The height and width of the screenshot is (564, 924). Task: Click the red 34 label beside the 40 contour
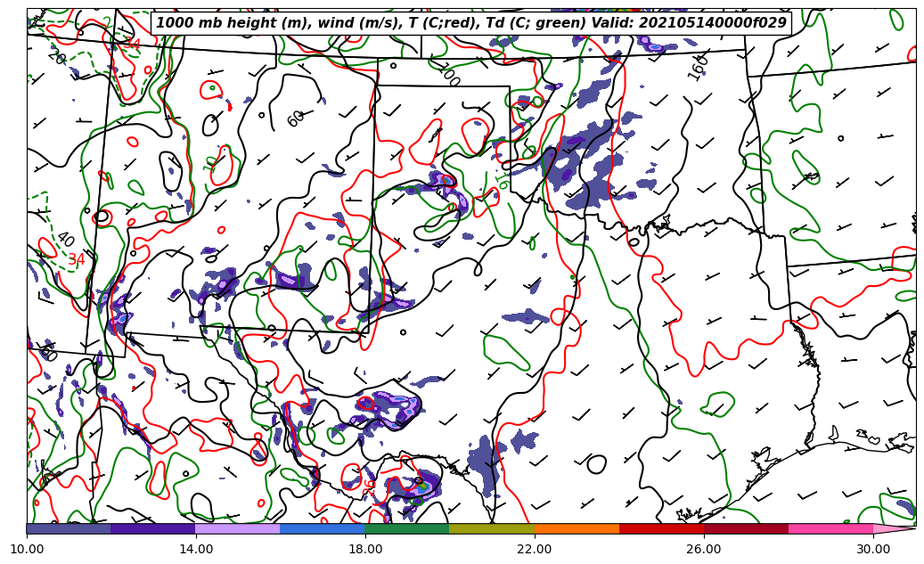(x=77, y=260)
